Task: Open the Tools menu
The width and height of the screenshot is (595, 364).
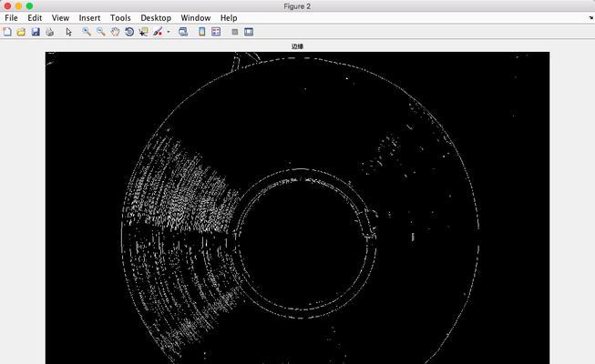Action: [120, 18]
